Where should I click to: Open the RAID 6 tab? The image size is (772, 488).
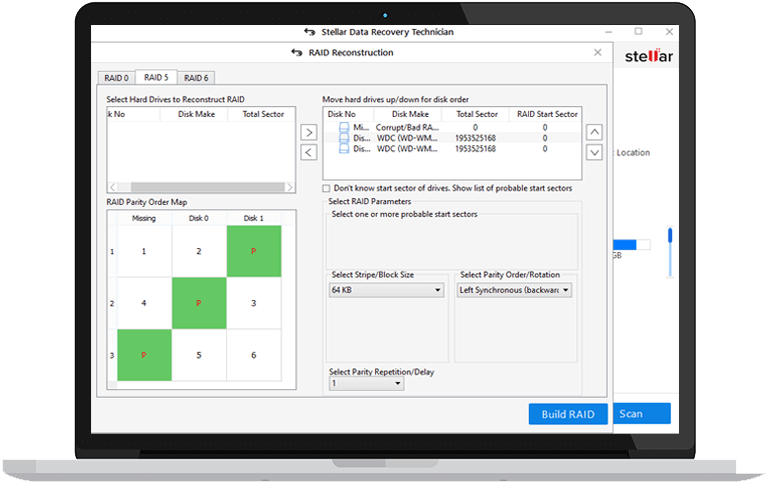click(x=196, y=78)
